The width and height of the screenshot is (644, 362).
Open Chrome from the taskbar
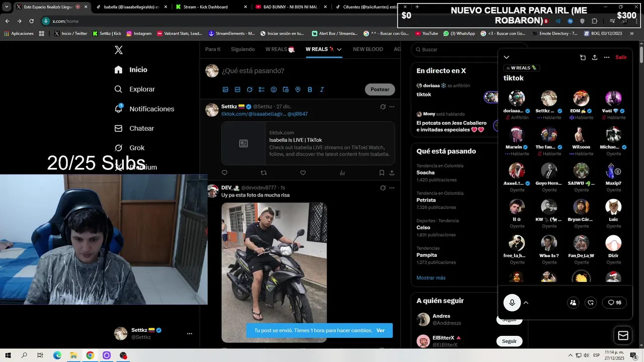[90, 355]
